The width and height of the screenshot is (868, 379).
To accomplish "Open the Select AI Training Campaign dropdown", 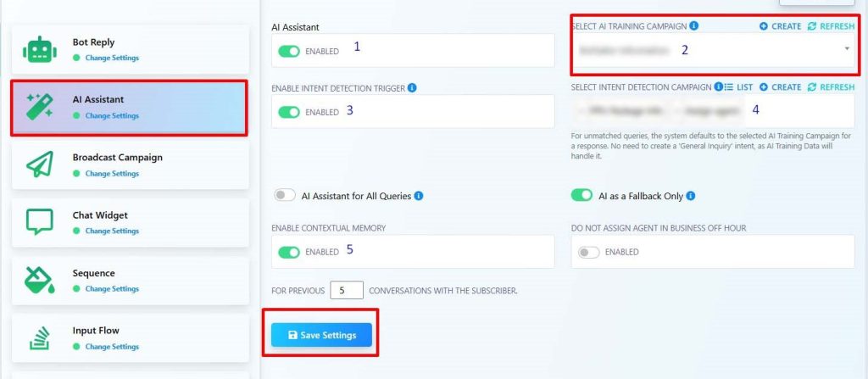I will pyautogui.click(x=712, y=50).
